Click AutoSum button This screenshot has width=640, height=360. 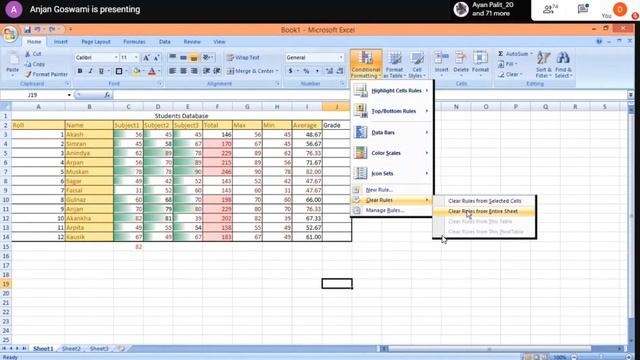tap(513, 54)
